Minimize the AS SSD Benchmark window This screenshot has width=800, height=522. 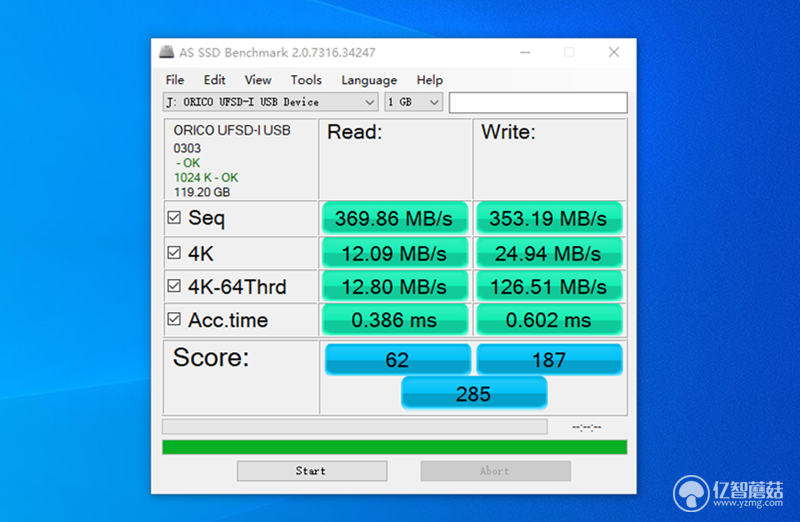[x=525, y=52]
